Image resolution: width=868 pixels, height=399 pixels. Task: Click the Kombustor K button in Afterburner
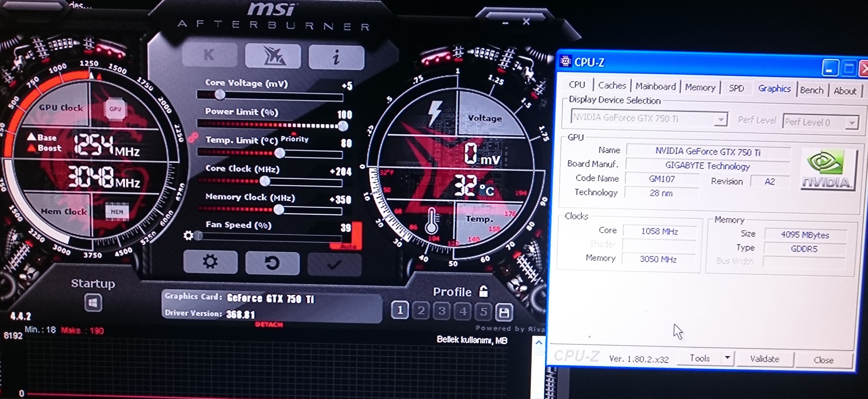point(209,55)
